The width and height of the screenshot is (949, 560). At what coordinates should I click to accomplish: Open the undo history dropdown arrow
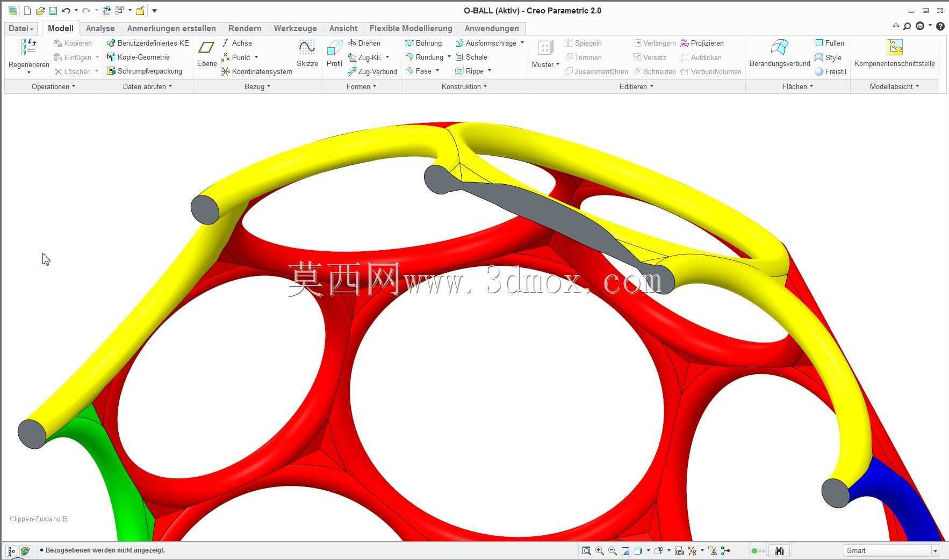[x=76, y=11]
